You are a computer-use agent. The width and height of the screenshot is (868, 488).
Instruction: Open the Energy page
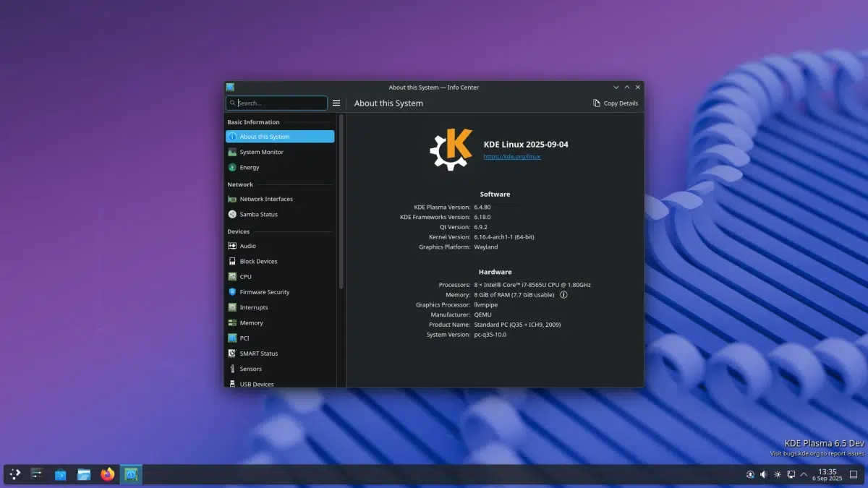click(x=280, y=167)
